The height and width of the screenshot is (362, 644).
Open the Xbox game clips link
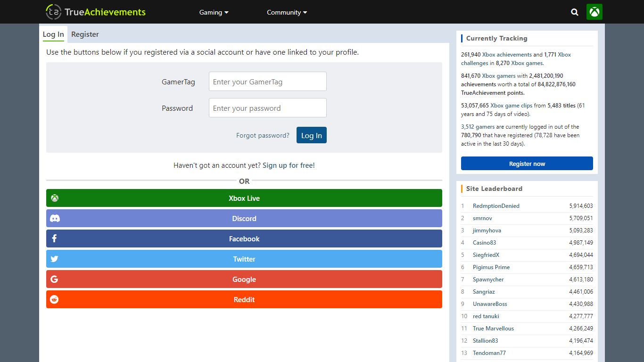click(511, 106)
